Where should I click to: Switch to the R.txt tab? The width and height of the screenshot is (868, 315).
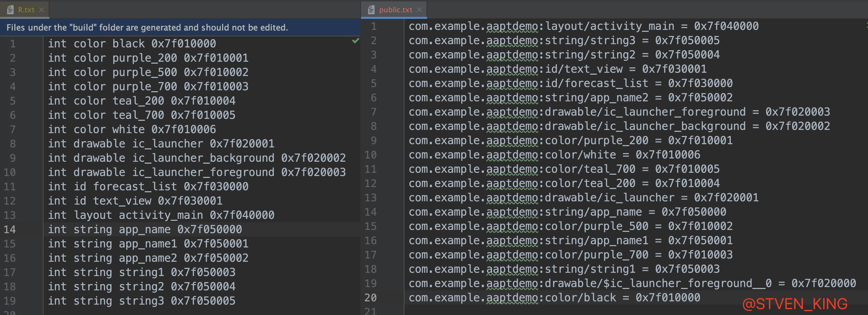25,9
